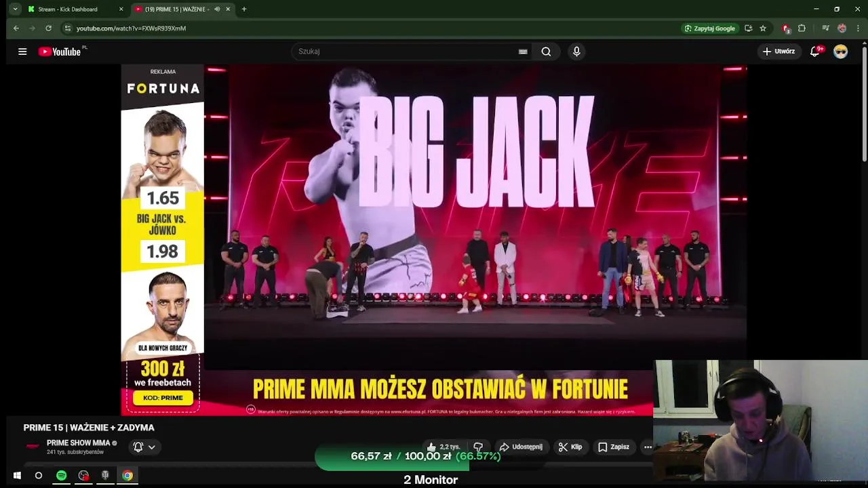Open Google Chrome from the taskbar
868x488 pixels.
pyautogui.click(x=127, y=476)
